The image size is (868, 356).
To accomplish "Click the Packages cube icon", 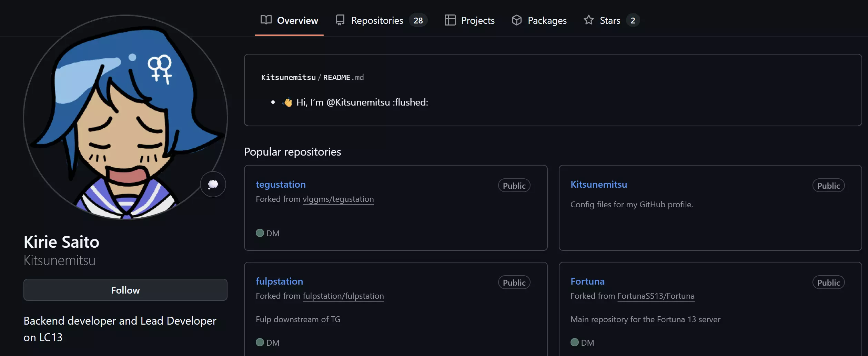I will point(516,20).
